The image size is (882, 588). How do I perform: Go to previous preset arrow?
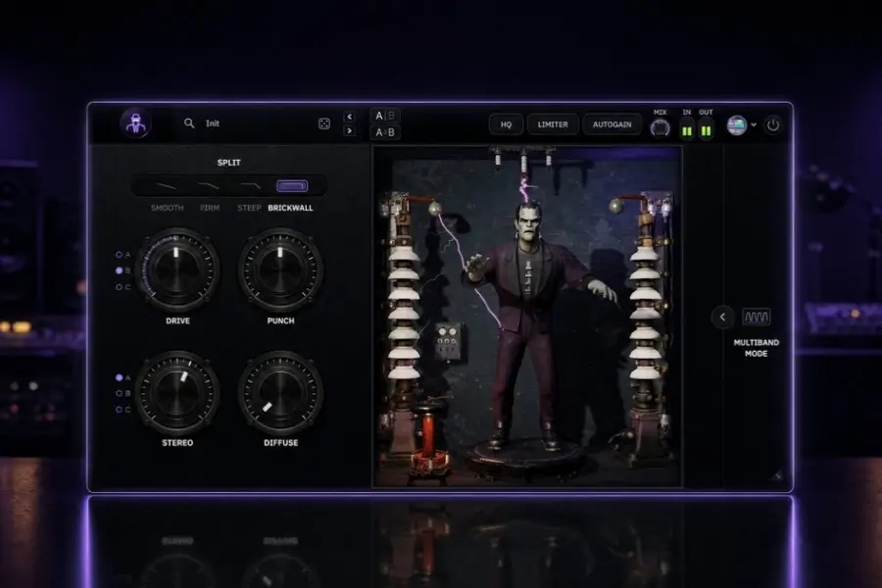coord(349,117)
